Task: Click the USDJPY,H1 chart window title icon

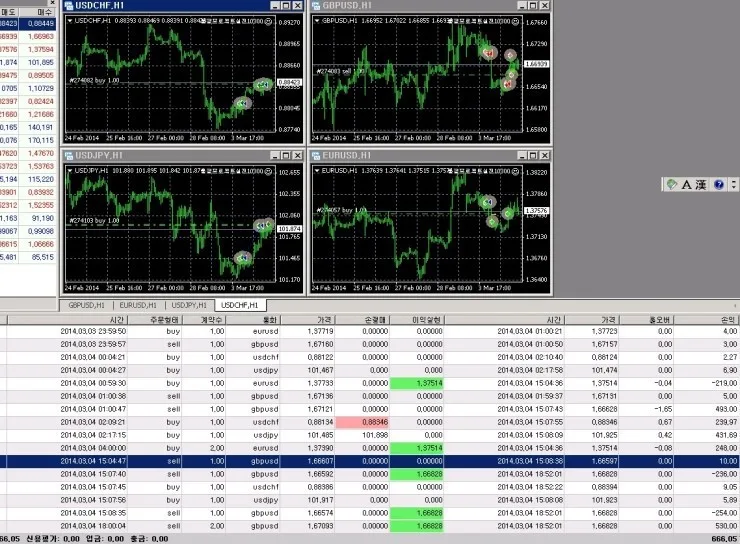Action: pos(69,155)
